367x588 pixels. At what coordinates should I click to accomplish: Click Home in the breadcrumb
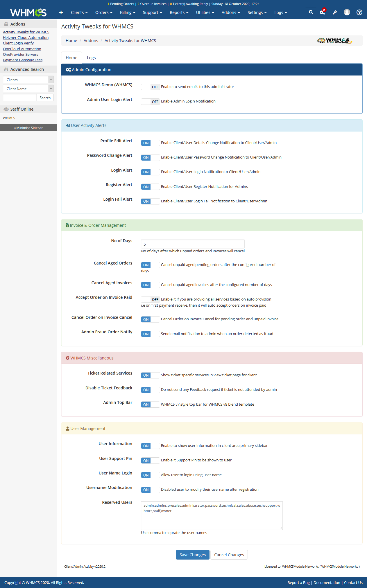pyautogui.click(x=71, y=41)
